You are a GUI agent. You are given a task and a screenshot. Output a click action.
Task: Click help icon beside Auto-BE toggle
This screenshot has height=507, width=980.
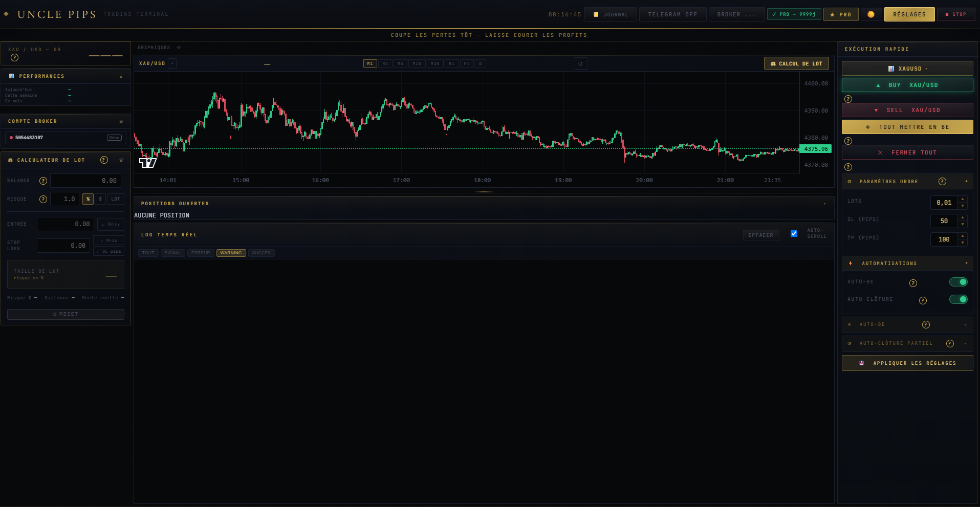913,283
